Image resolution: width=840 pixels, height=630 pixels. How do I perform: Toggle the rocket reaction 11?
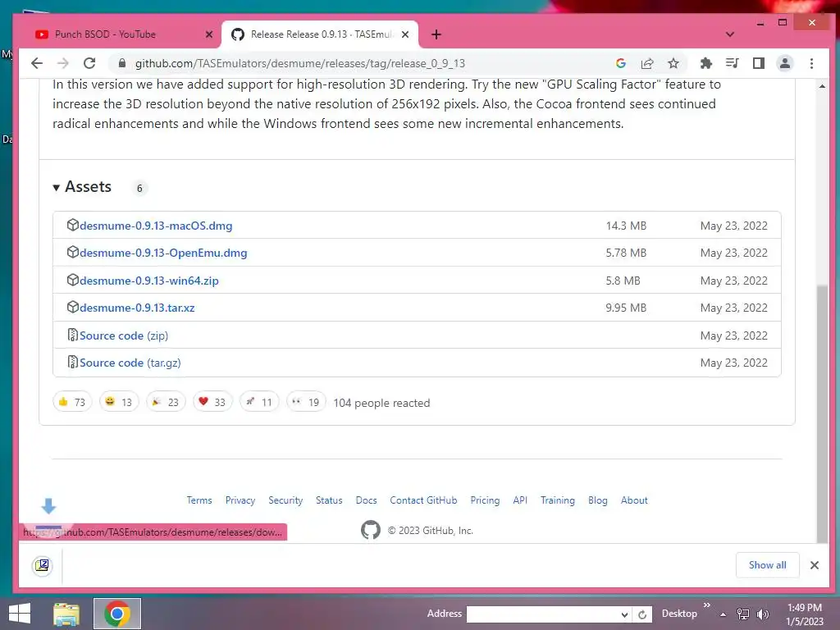[259, 402]
